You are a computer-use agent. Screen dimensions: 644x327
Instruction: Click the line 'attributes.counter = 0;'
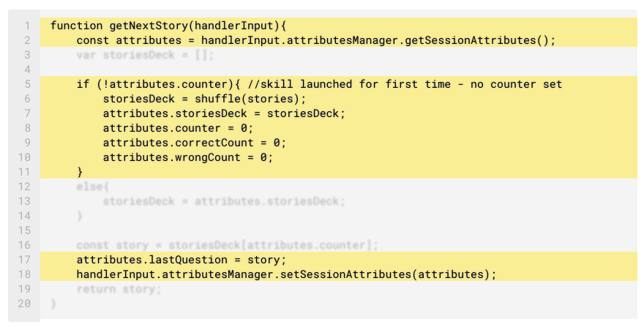point(177,128)
